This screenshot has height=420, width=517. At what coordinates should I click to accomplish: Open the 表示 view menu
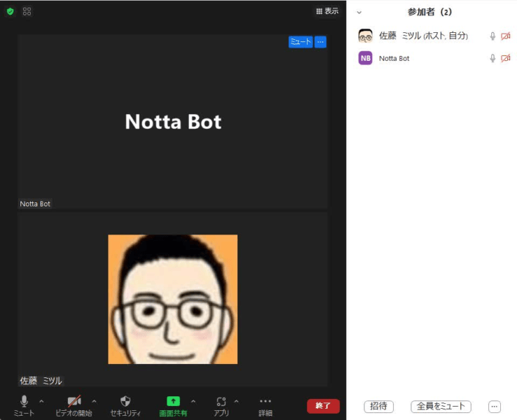pos(327,11)
